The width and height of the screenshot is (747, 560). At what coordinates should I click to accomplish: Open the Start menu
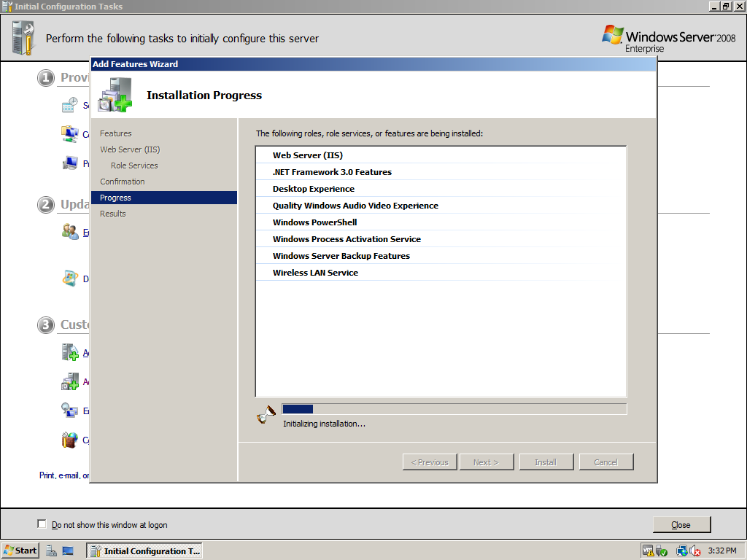[x=20, y=551]
